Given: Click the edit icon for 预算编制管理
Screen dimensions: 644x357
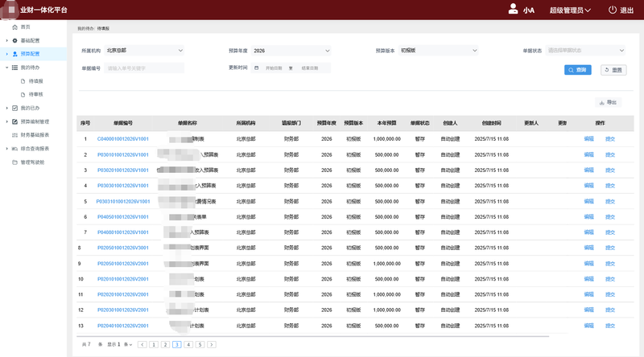Looking at the screenshot, I should pyautogui.click(x=14, y=121).
